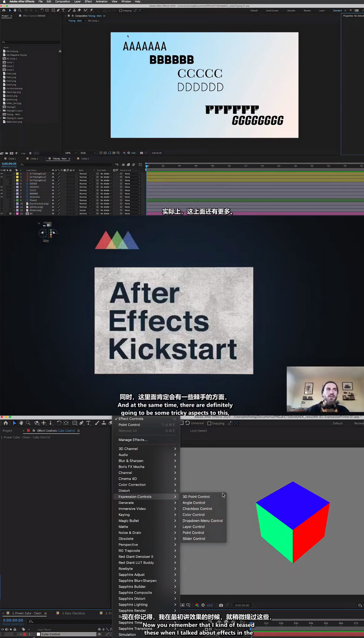
Task: Hide the AAAAAAA layer eye
Action: tap(2, 197)
